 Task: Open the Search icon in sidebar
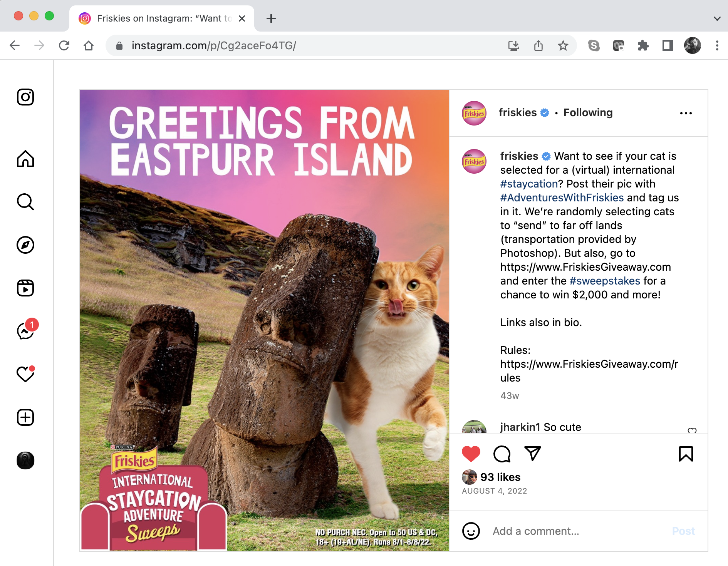pos(25,202)
